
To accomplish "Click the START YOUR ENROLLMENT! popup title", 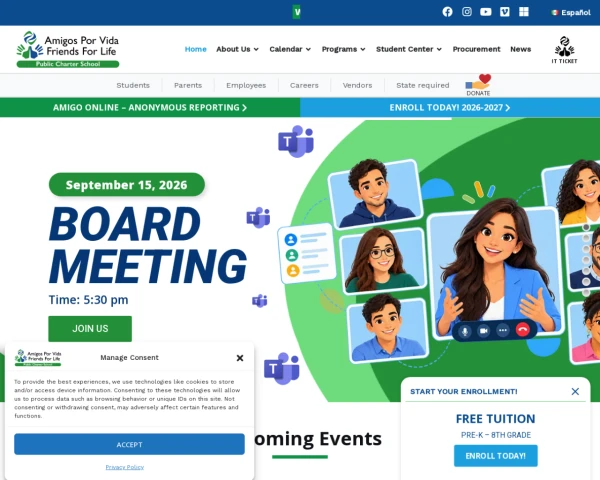I will (464, 391).
